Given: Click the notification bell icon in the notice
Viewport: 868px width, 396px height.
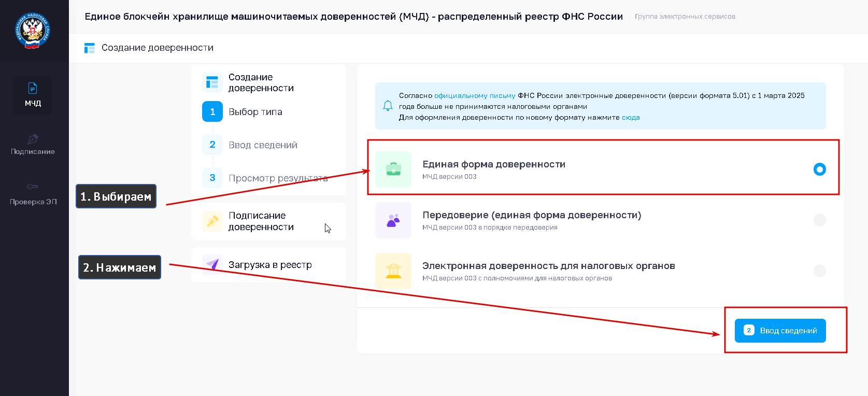Looking at the screenshot, I should (388, 106).
